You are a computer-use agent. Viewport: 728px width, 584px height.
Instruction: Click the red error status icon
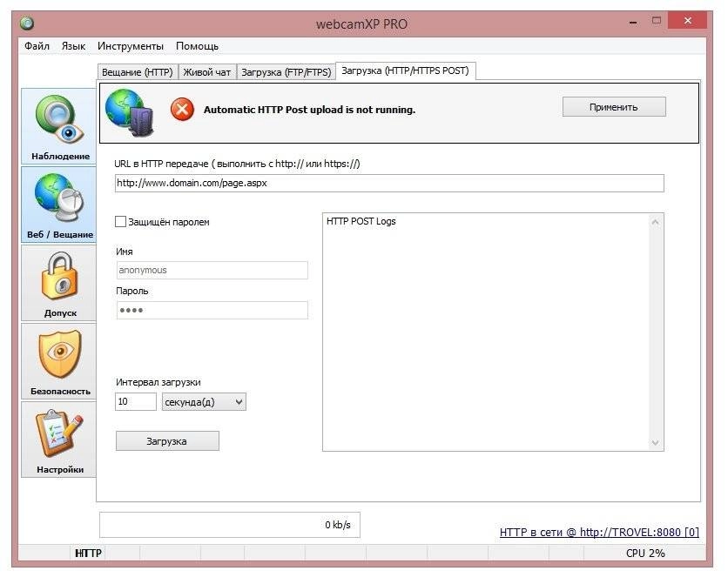[x=182, y=110]
